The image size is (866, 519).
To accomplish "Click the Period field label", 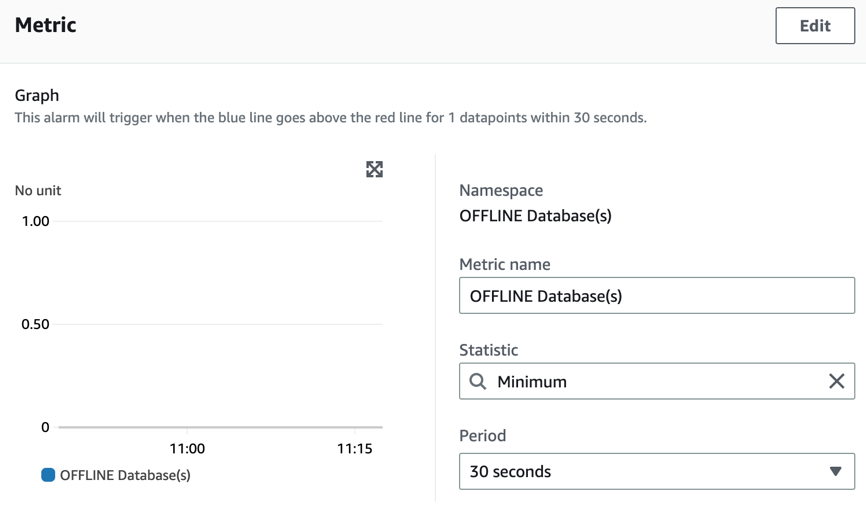I will coord(482,435).
